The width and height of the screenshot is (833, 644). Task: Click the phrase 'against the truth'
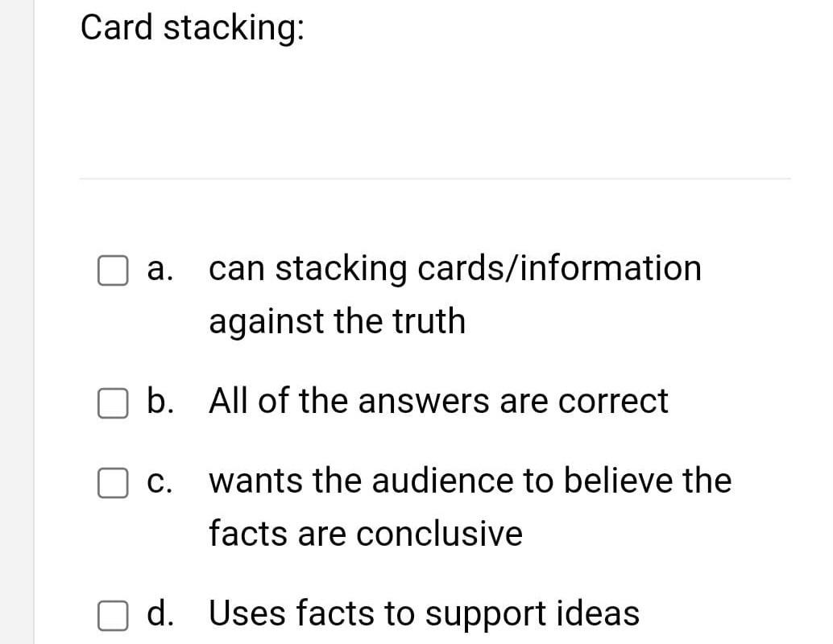337,321
